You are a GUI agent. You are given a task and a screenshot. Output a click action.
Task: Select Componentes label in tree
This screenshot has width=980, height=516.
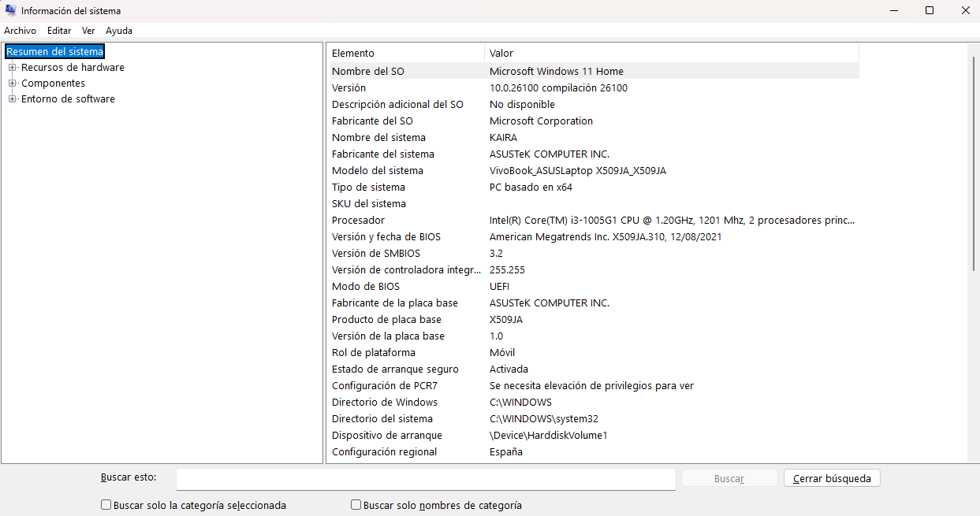coord(53,84)
